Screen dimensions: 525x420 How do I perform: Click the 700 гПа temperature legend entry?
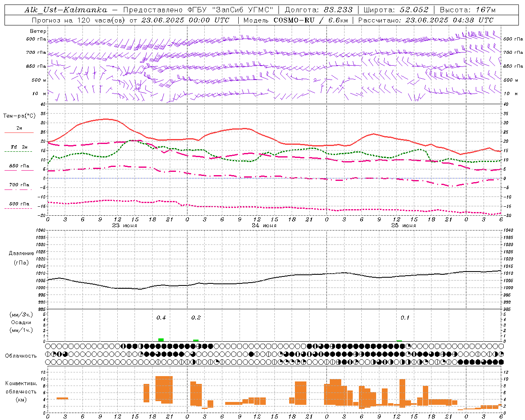click(x=19, y=185)
